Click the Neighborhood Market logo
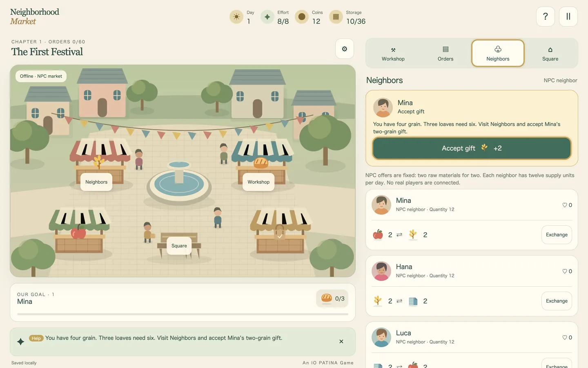The height and width of the screenshot is (368, 588). pyautogui.click(x=35, y=16)
